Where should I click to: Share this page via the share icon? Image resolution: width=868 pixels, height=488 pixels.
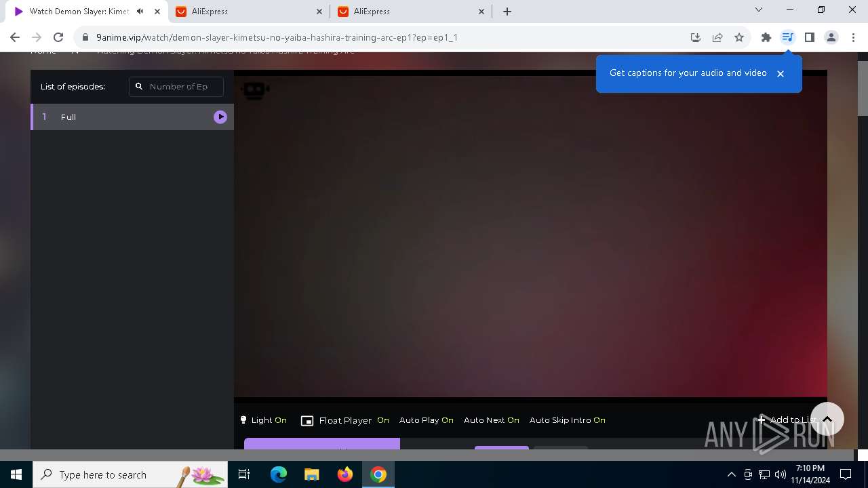coord(717,37)
